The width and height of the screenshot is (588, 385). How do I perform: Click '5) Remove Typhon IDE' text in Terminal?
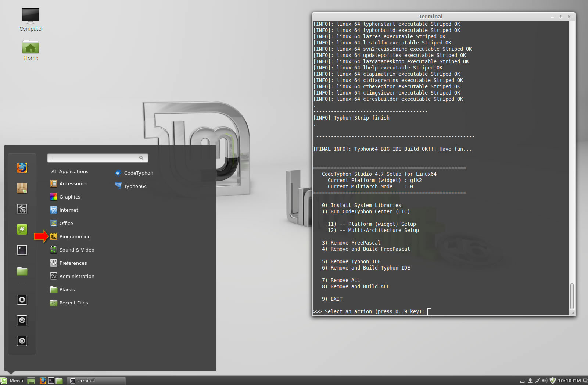351,261
